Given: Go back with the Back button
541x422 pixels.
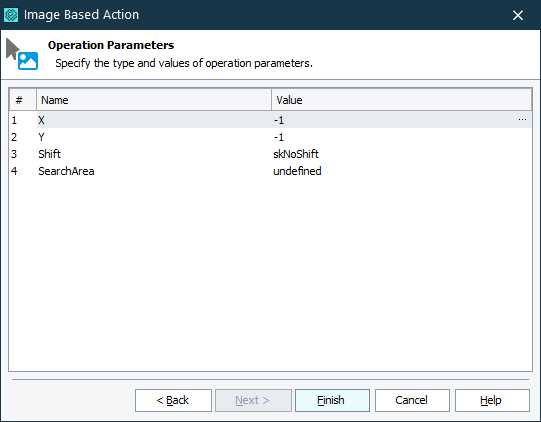Looking at the screenshot, I should click(x=173, y=400).
